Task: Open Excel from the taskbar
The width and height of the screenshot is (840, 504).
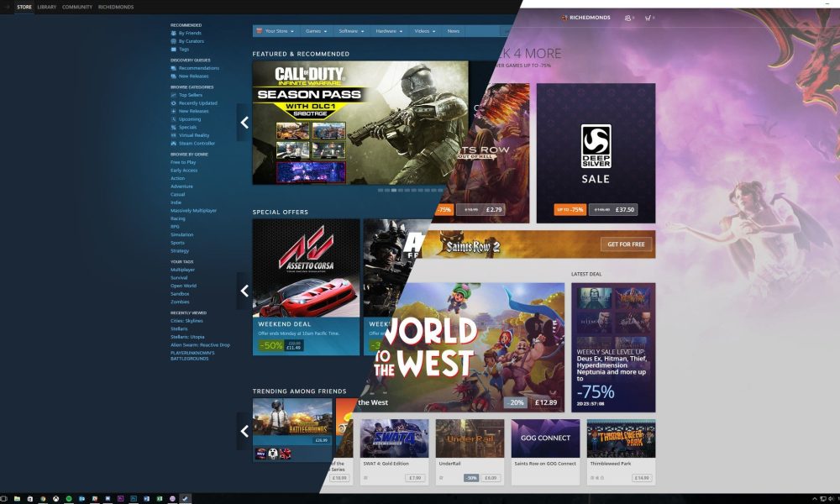Action: pyautogui.click(x=159, y=499)
